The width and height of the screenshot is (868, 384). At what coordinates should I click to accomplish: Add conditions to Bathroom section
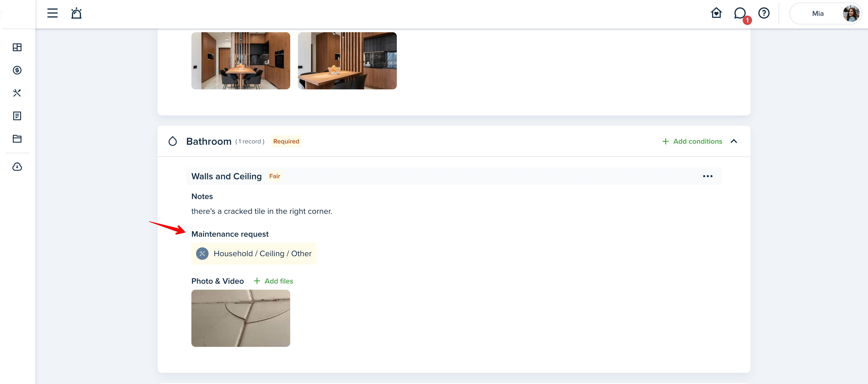692,141
